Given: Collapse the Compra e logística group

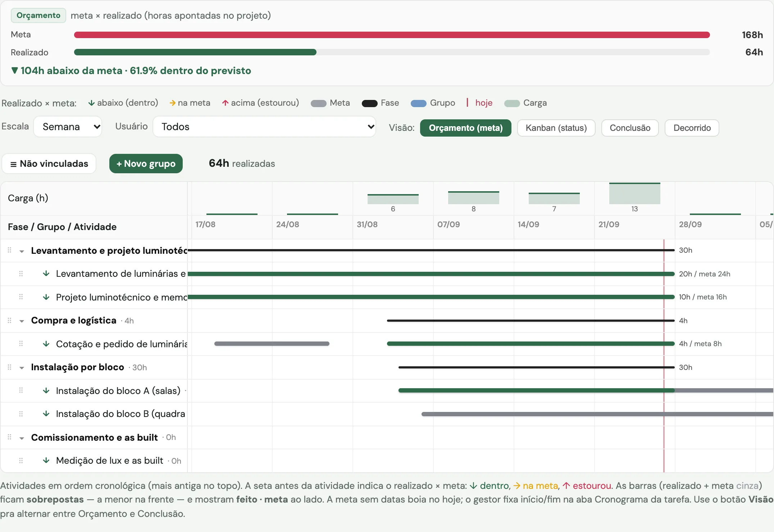Looking at the screenshot, I should (22, 321).
